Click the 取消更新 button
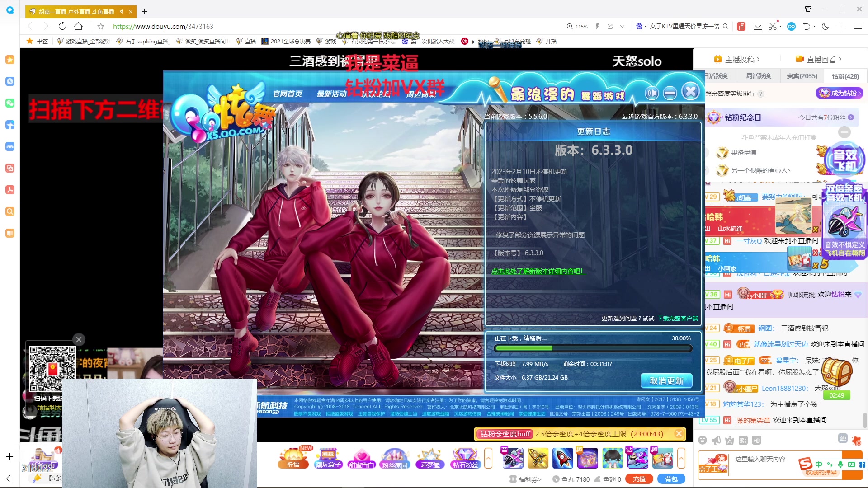868x488 pixels. coord(666,381)
